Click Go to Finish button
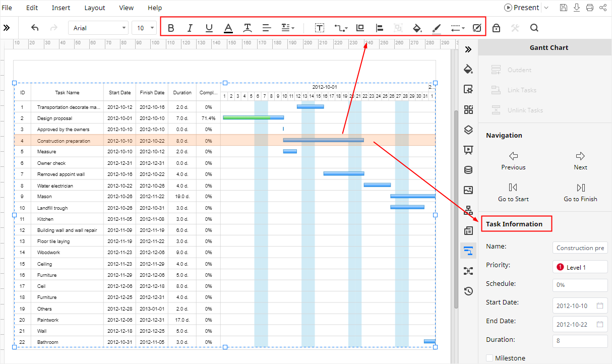 pyautogui.click(x=580, y=193)
